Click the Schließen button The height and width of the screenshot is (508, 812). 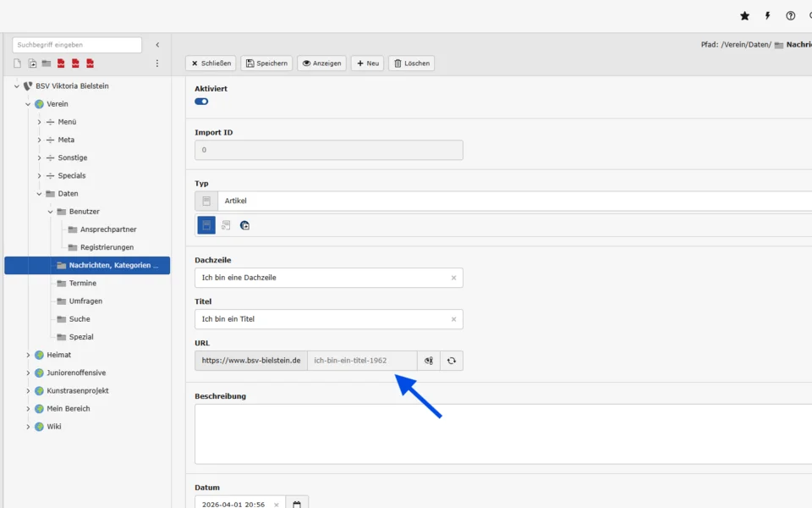click(x=211, y=63)
